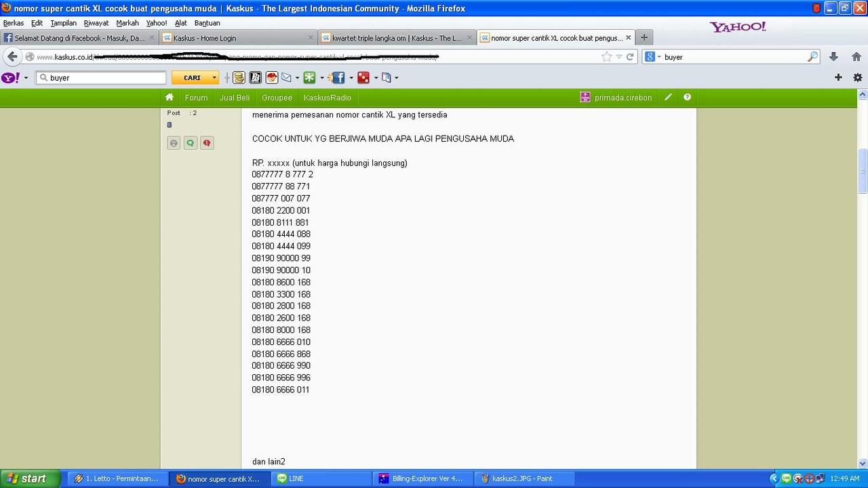Open a new tab with plus button

pos(644,38)
